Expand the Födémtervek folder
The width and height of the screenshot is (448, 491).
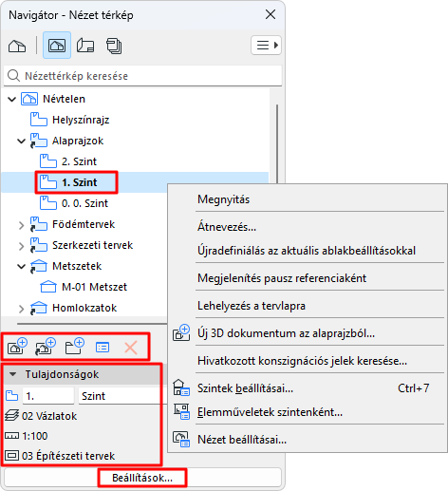(x=21, y=225)
